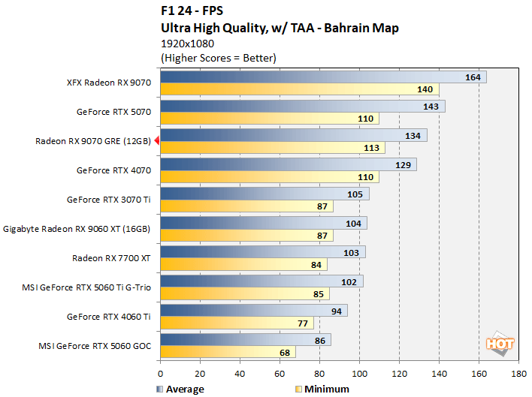Select the MSI GeForce RTX 5060 GOC label
Image resolution: width=532 pixels, height=397 pixels.
95,346
